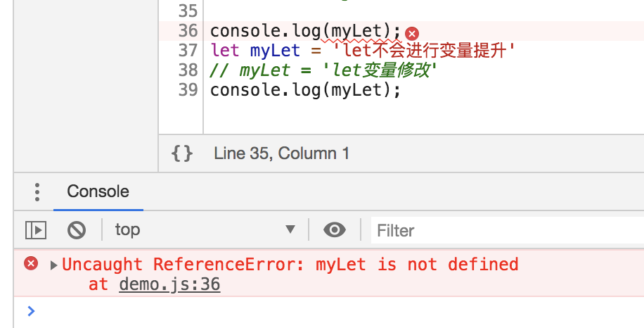The height and width of the screenshot is (328, 644).
Task: Expand the Uncaught ReferenceError message
Action: 54,265
